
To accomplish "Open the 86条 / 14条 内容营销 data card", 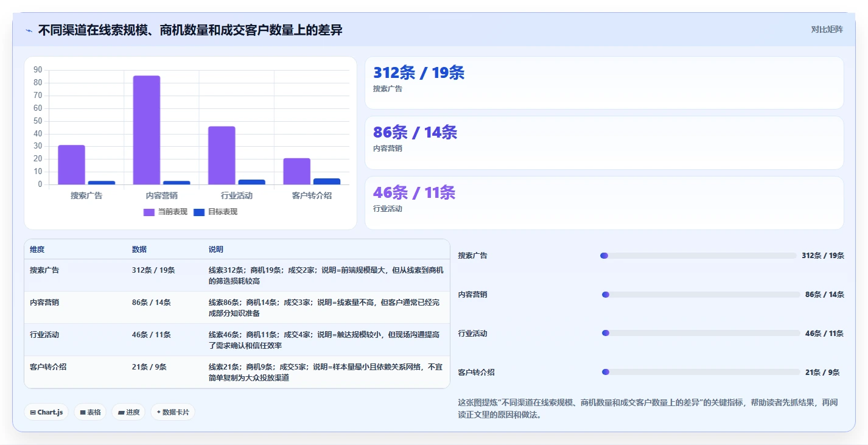I will pyautogui.click(x=604, y=142).
